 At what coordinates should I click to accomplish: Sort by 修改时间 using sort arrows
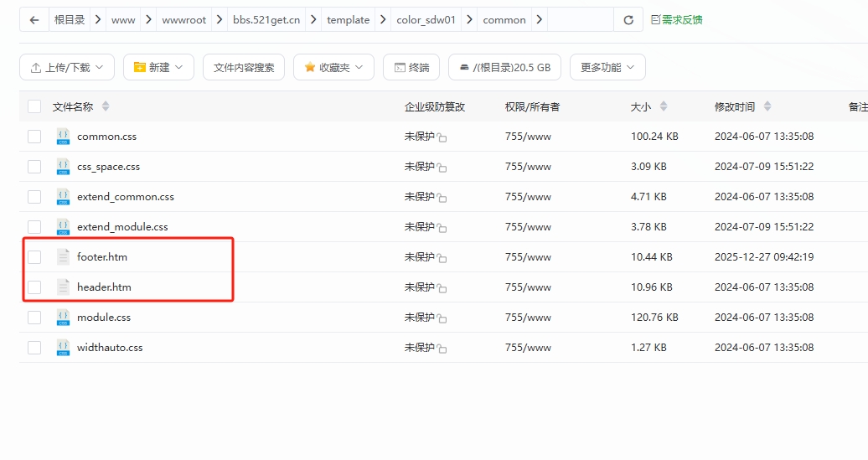pos(767,106)
